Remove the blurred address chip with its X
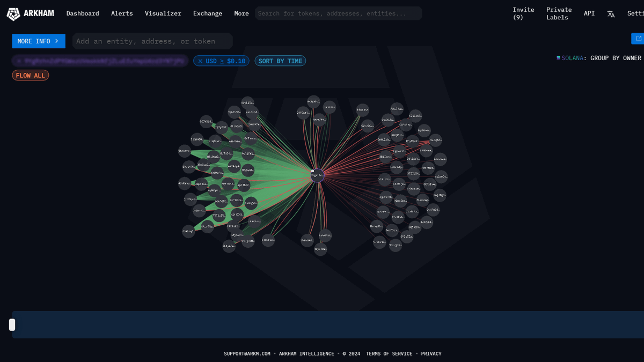 pyautogui.click(x=19, y=61)
